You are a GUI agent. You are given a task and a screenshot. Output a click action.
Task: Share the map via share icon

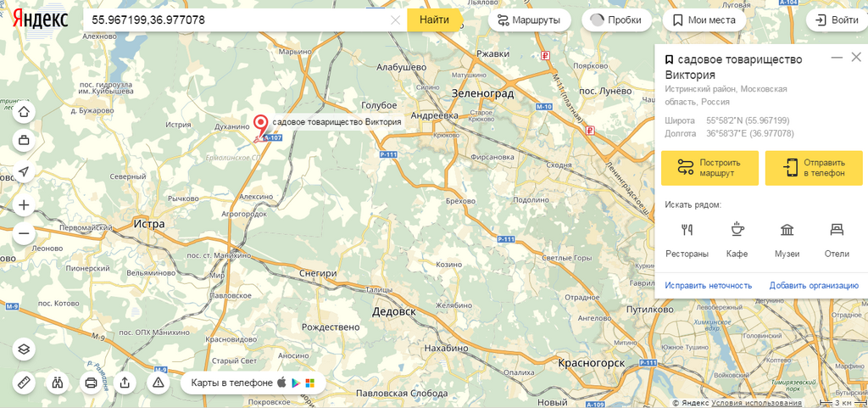tap(125, 382)
